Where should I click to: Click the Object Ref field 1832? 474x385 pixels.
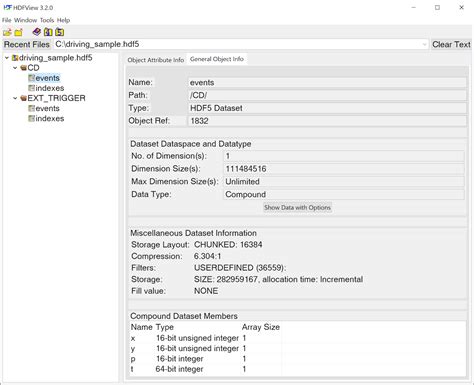327,121
